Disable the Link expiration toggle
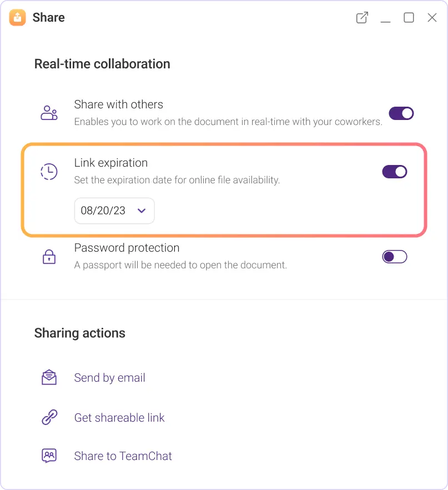Screen dimensions: 448x490 [395, 172]
